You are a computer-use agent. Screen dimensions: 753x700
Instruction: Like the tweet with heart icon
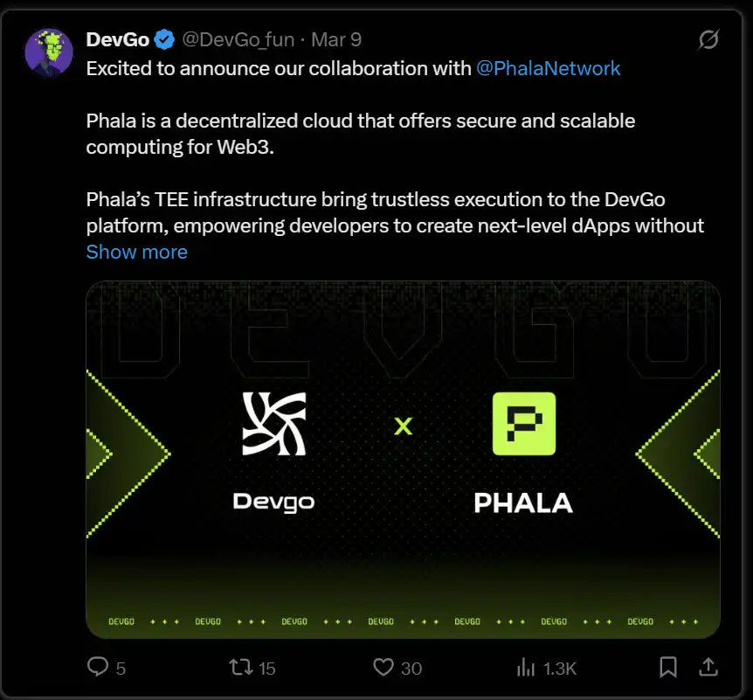(383, 668)
